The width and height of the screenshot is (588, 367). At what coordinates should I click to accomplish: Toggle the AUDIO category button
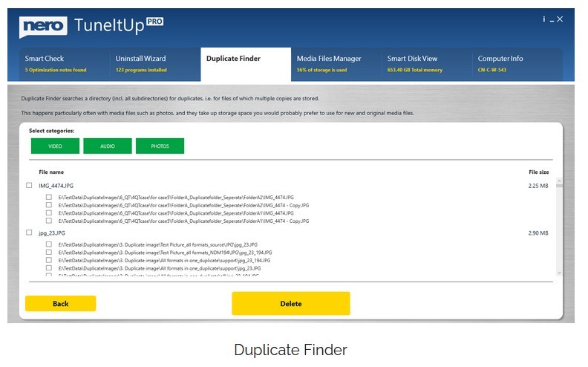pyautogui.click(x=108, y=146)
